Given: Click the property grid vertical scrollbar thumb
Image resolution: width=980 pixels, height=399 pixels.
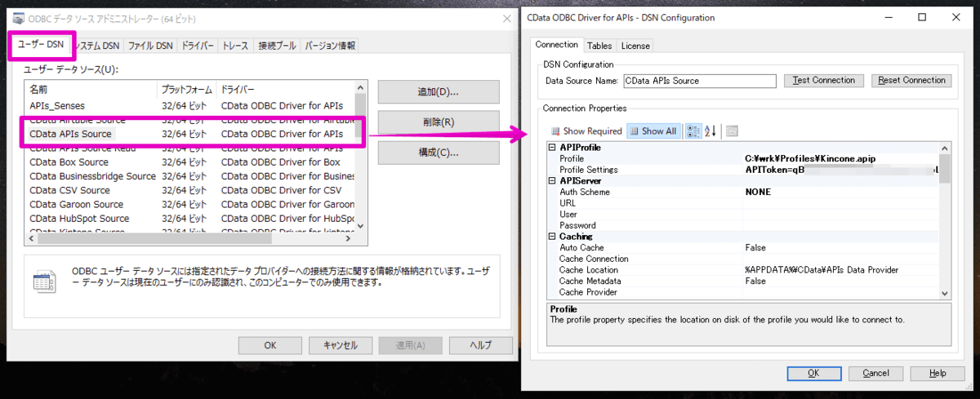Looking at the screenshot, I should (945, 168).
